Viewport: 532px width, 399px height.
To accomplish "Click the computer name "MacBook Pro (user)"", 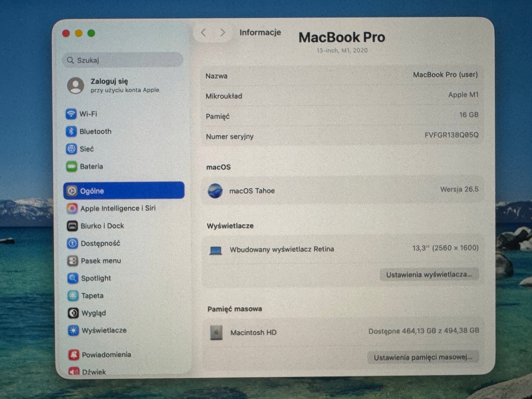I will click(445, 75).
